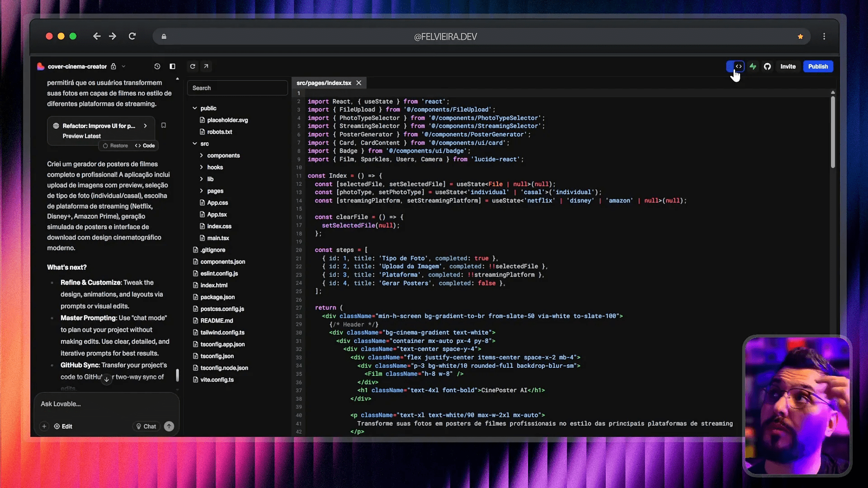The image size is (868, 488).
Task: Go back with the browser back arrow
Action: [96, 36]
